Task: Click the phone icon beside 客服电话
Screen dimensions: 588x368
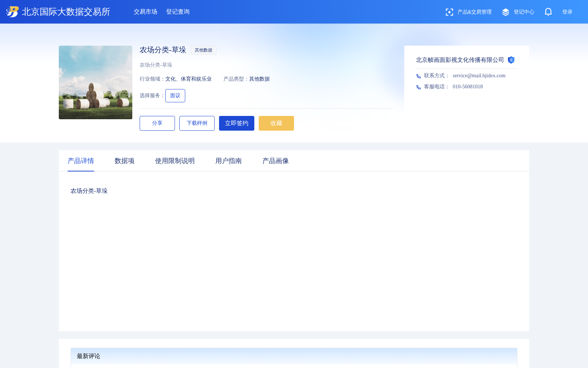Action: [419, 87]
